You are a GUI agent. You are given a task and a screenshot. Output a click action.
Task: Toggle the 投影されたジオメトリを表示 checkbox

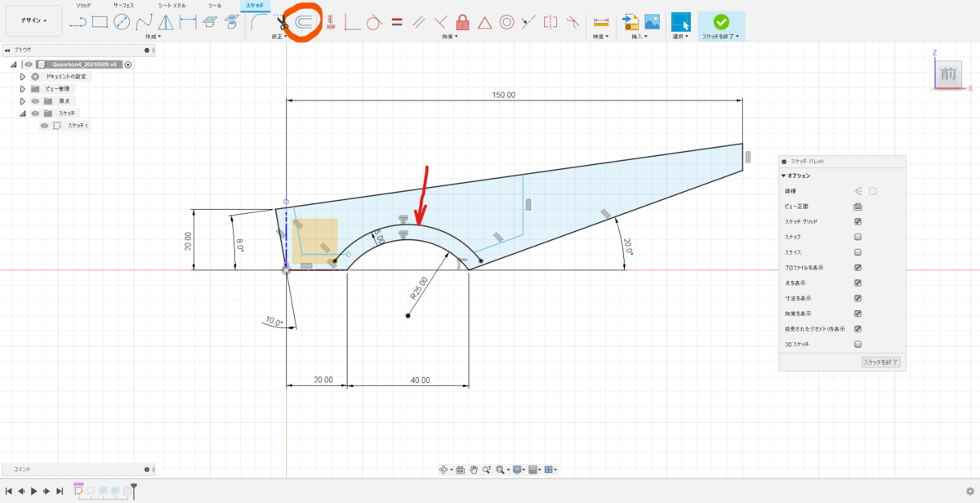(x=857, y=329)
